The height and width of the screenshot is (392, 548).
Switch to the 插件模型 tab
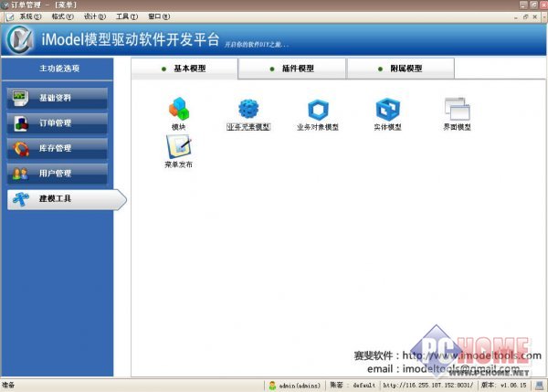pyautogui.click(x=292, y=69)
